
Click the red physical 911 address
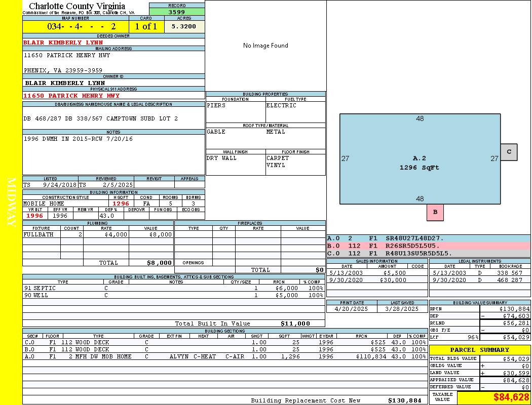pos(71,96)
